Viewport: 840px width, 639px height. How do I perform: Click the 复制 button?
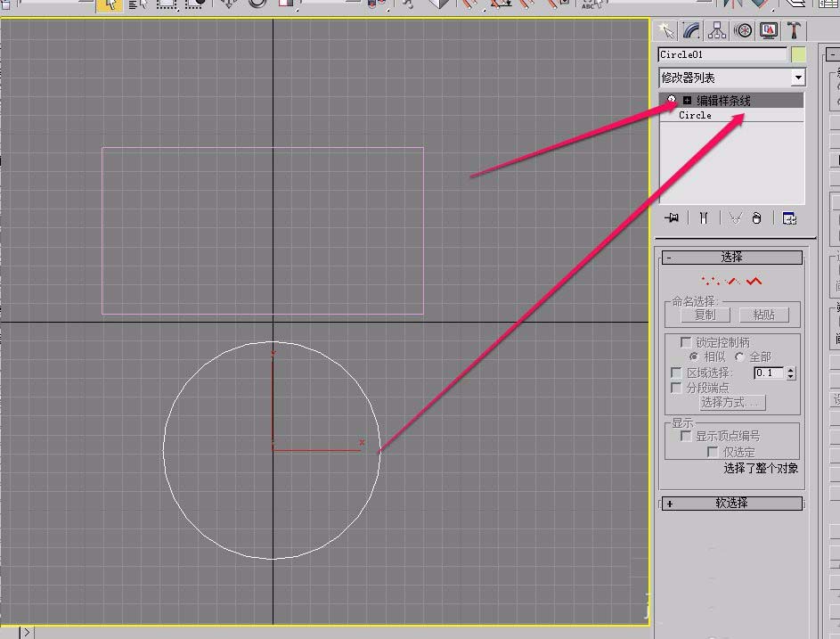pos(705,315)
